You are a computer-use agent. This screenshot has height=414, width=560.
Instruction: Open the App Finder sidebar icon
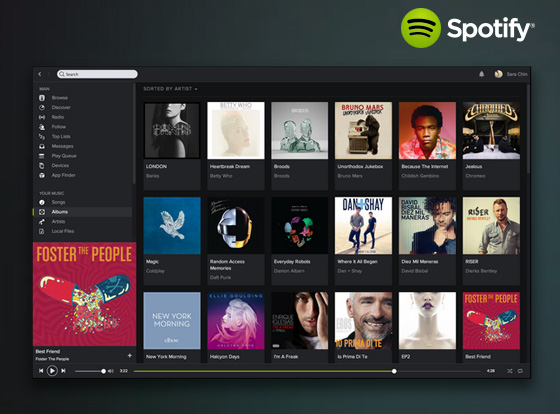click(42, 175)
